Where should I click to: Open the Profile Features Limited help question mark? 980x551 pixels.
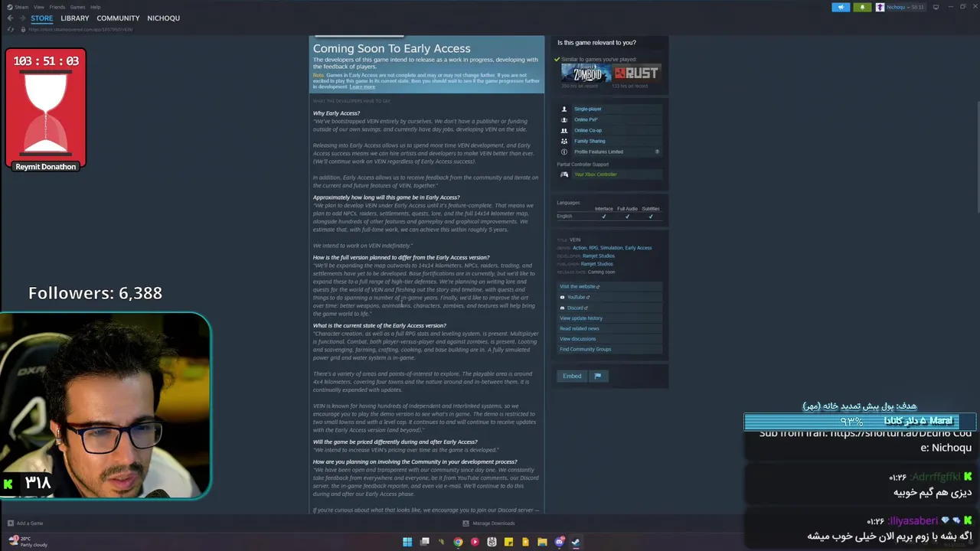click(x=657, y=152)
